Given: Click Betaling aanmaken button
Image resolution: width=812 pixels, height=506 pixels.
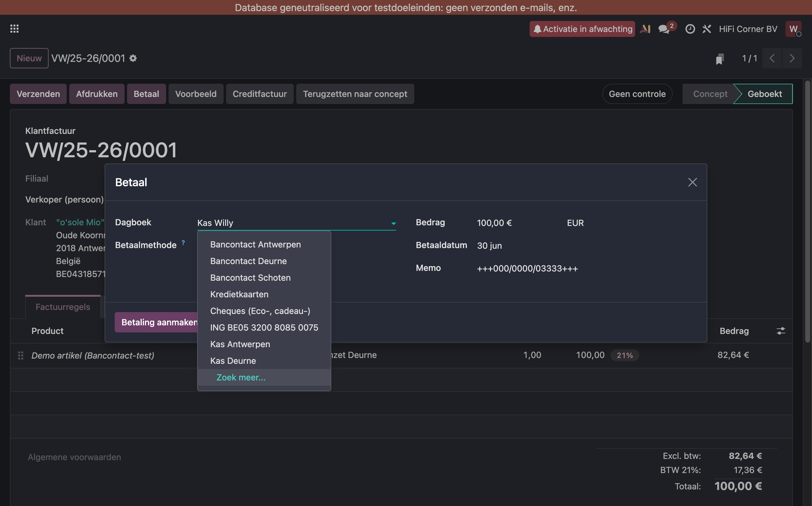Looking at the screenshot, I should (x=157, y=322).
